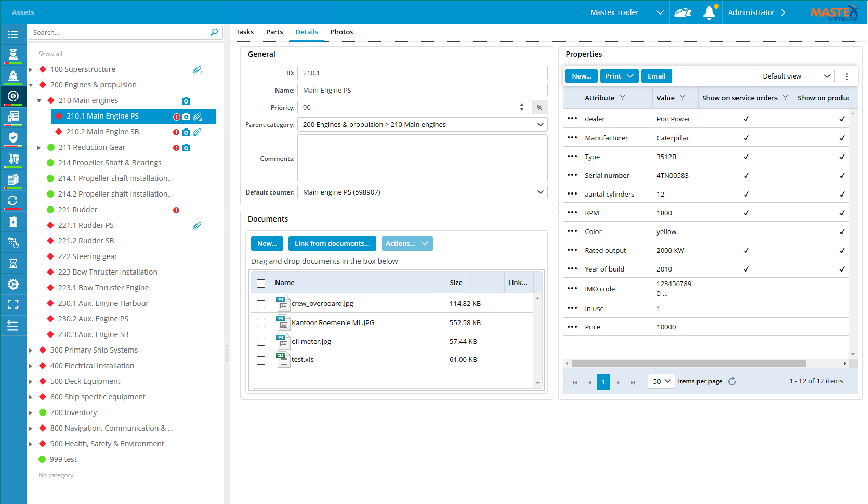Open the hourglass icon in sidebar
The width and height of the screenshot is (868, 504).
pos(13,263)
